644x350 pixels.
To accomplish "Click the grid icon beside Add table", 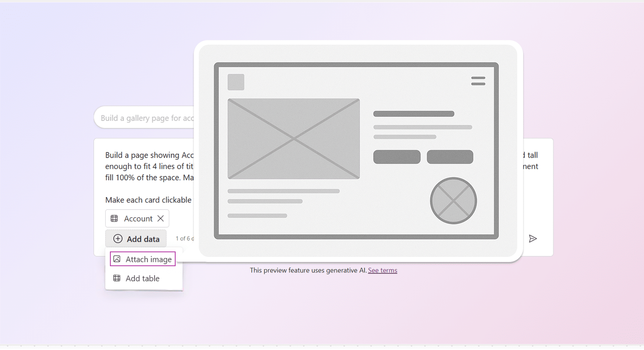I will (117, 278).
